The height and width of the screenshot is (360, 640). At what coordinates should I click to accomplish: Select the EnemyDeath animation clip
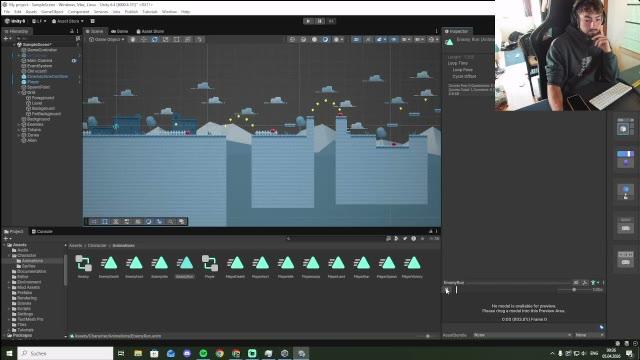(x=109, y=267)
